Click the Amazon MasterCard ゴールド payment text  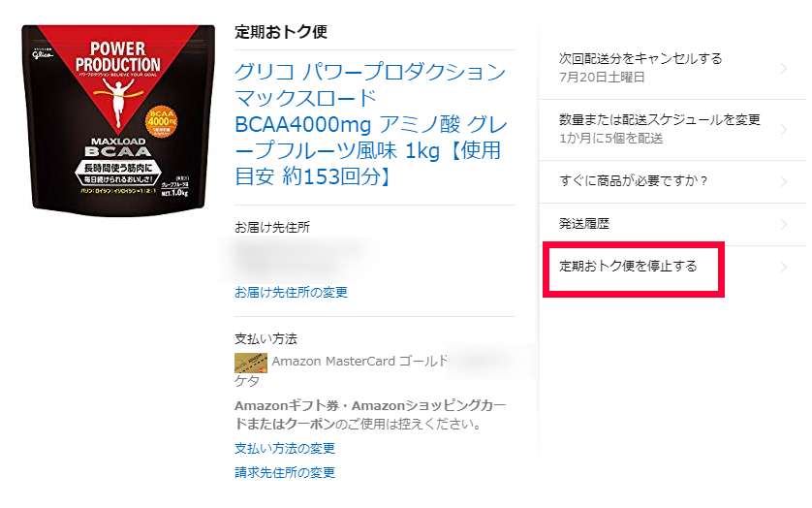coord(359,362)
